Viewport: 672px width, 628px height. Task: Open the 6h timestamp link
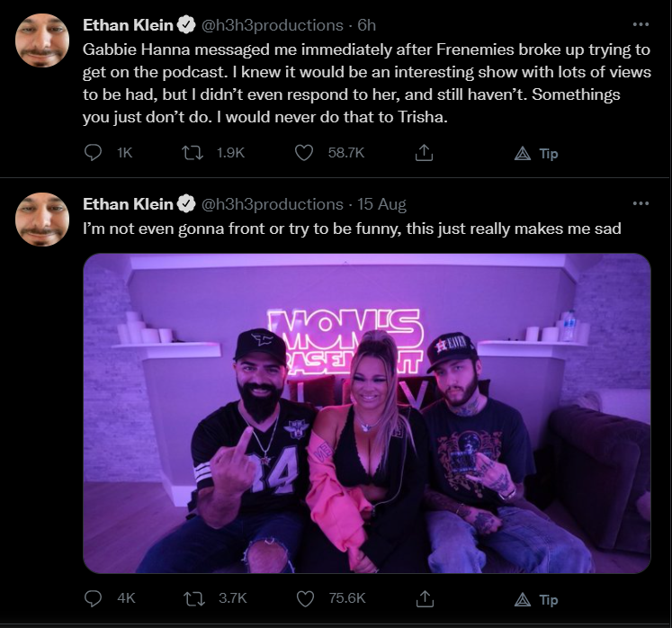coord(366,25)
